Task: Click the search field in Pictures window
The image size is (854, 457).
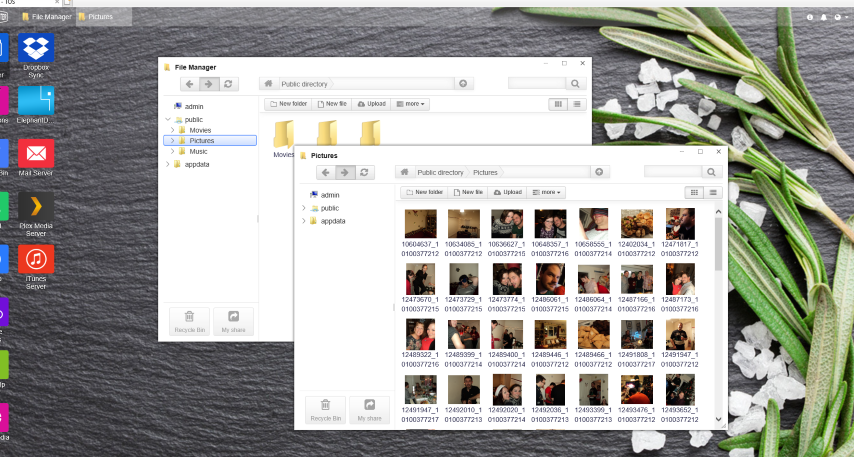Action: point(673,172)
